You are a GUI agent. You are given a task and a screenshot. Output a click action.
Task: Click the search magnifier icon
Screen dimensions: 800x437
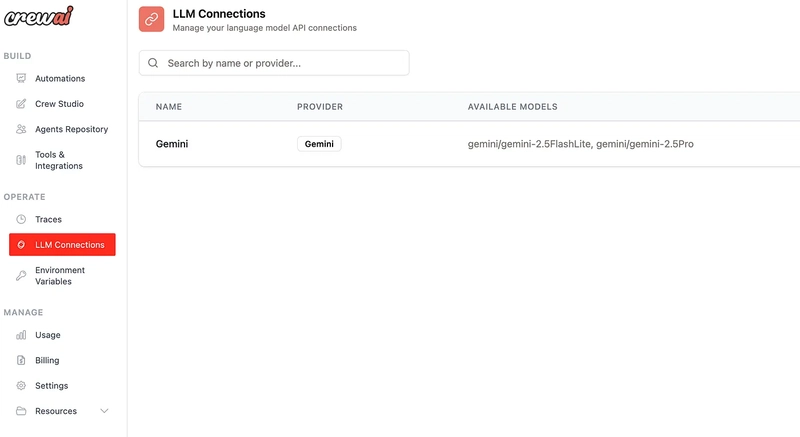point(153,63)
